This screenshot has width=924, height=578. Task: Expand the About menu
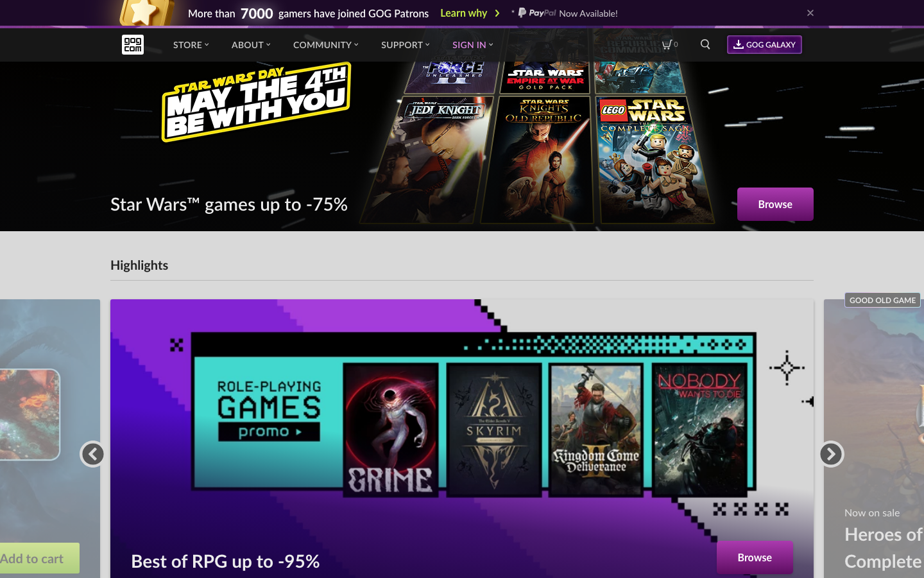coord(251,45)
